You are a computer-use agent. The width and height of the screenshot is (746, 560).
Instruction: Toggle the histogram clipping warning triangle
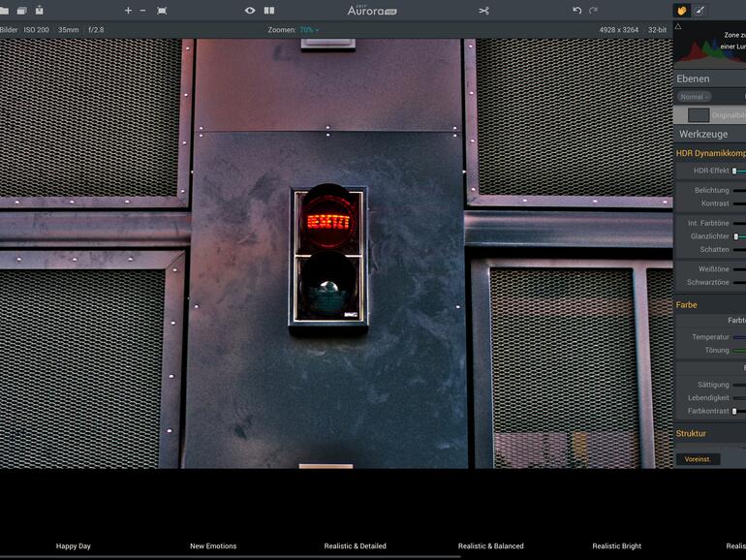tap(678, 27)
